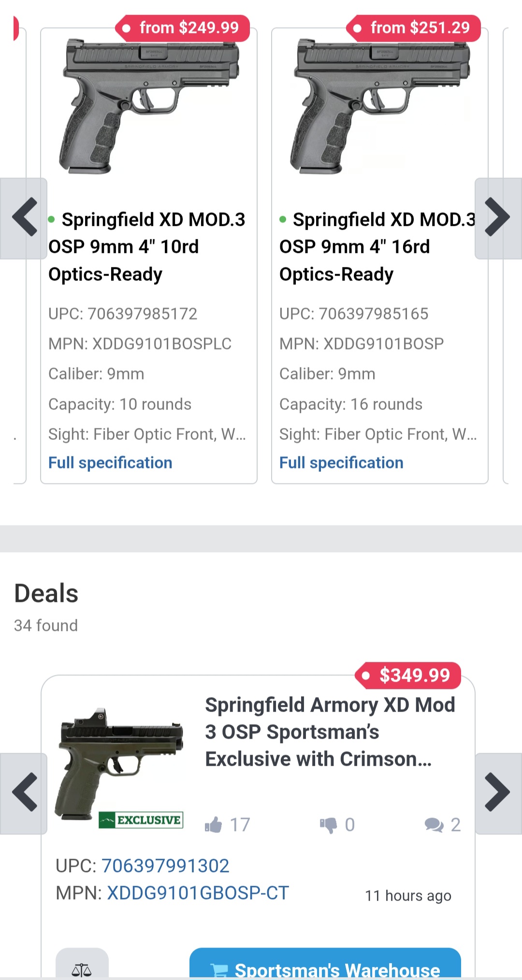
Task: Open the comments bubble icon on the deal
Action: coord(434,825)
